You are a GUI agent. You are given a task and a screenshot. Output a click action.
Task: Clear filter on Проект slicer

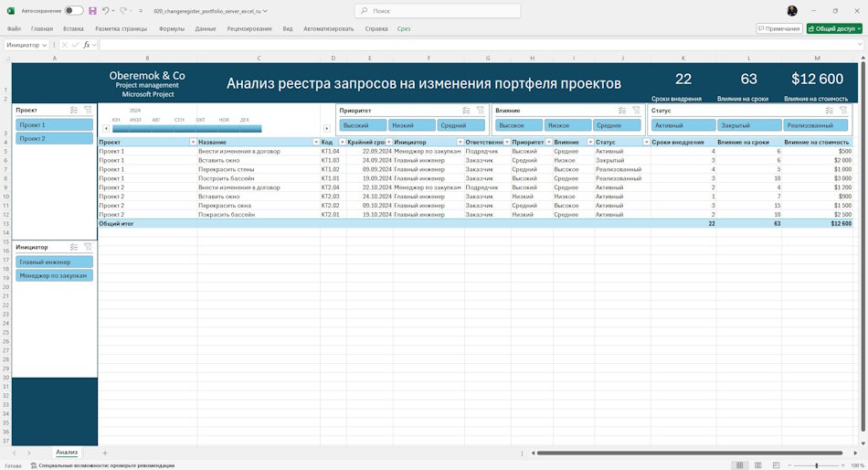(88, 110)
